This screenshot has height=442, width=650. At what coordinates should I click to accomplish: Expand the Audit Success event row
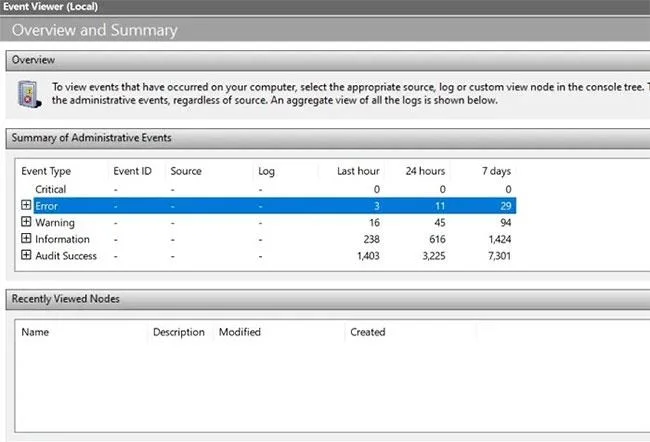(26, 255)
